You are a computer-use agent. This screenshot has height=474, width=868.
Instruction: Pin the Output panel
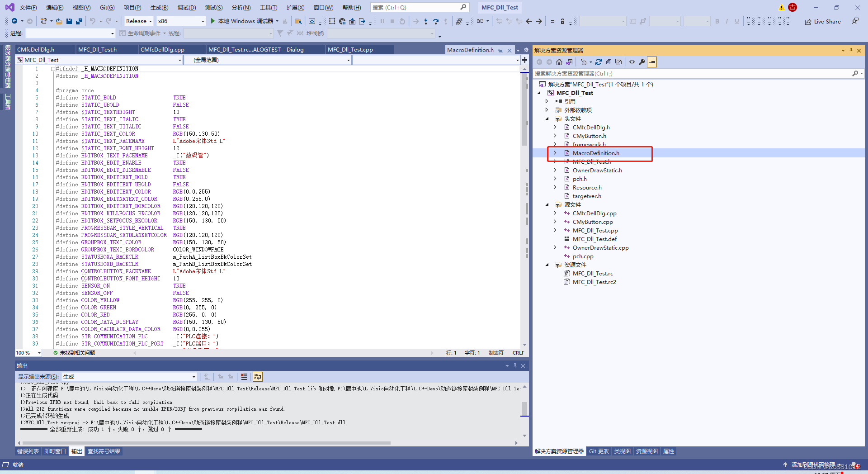point(515,365)
